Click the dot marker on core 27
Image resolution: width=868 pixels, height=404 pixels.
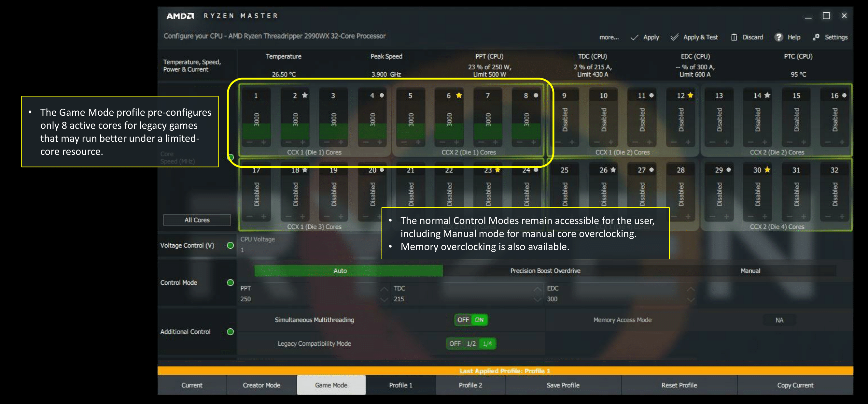[651, 170]
